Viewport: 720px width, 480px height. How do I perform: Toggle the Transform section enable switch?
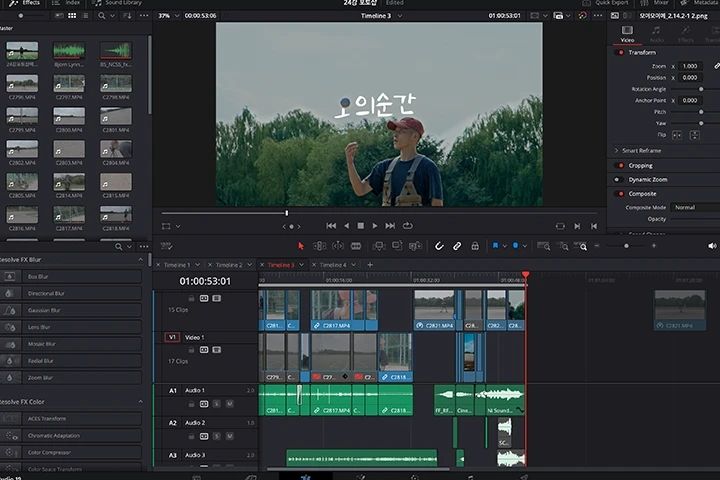[x=619, y=52]
